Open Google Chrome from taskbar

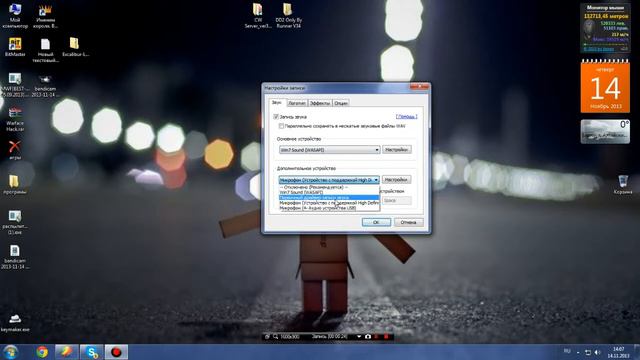click(42, 352)
